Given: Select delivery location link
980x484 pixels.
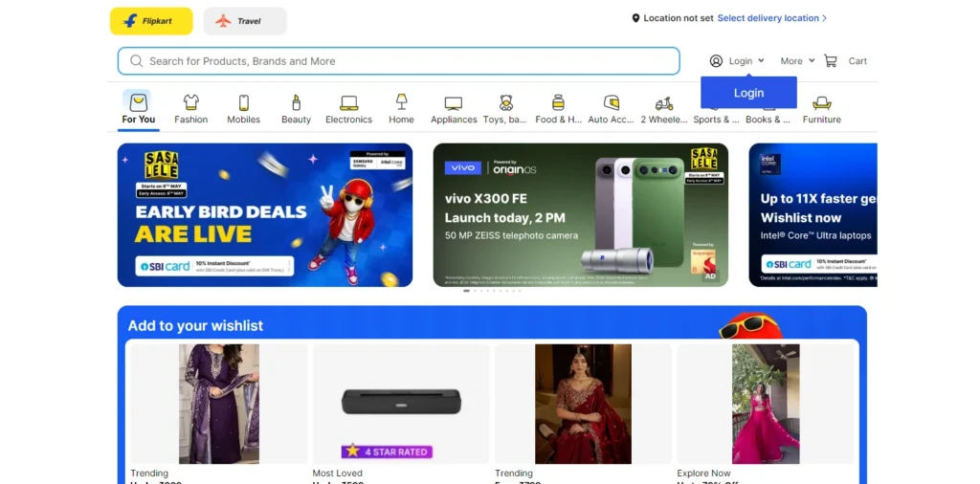Looking at the screenshot, I should pyautogui.click(x=772, y=18).
